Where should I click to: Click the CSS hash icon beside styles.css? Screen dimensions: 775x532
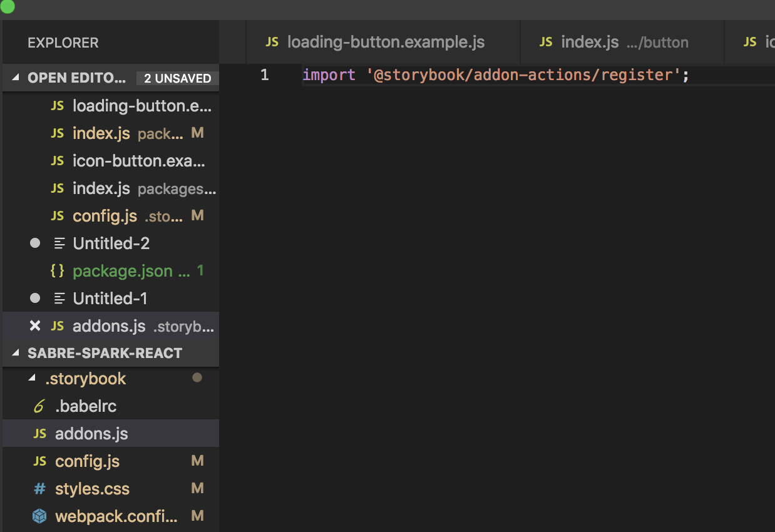pos(39,488)
